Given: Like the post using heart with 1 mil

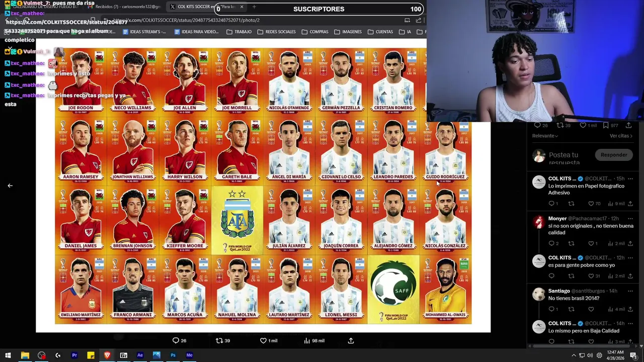Looking at the screenshot, I should pyautogui.click(x=263, y=340).
